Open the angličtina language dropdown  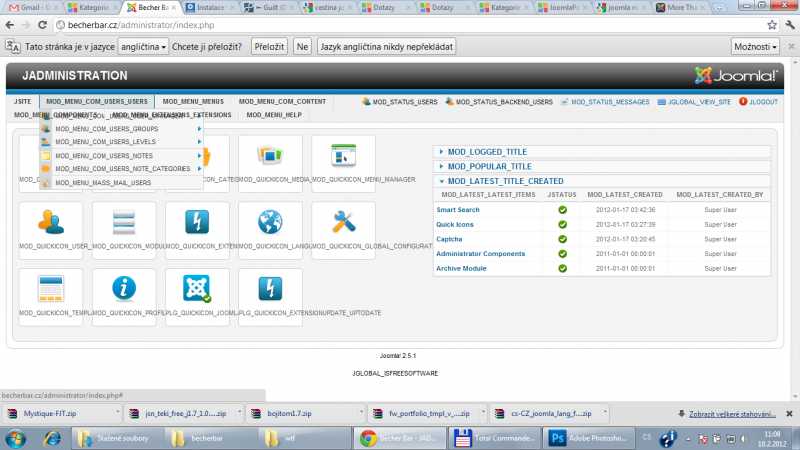[x=142, y=46]
